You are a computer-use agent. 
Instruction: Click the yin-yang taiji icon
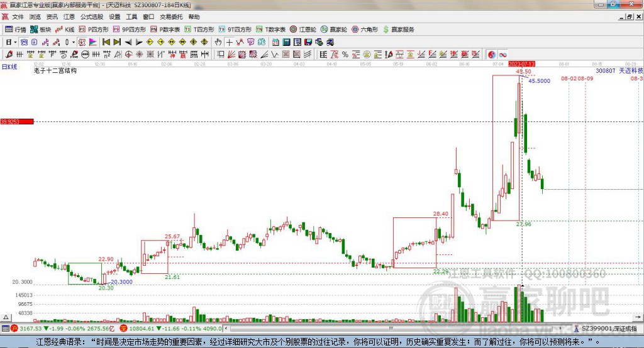492,55
